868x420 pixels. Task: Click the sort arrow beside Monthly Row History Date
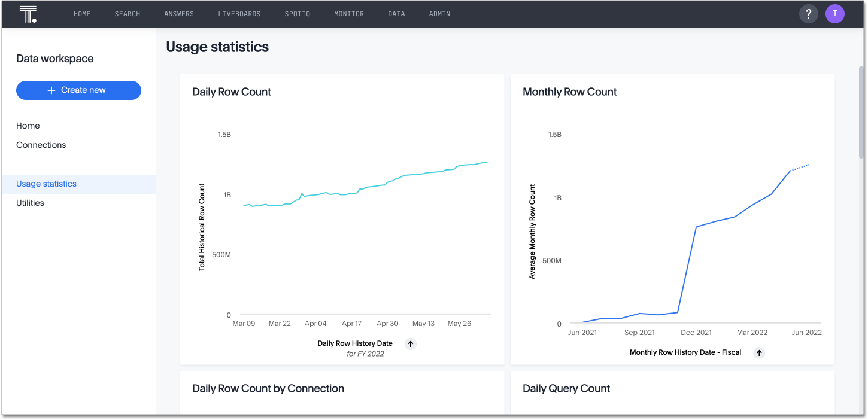click(759, 352)
